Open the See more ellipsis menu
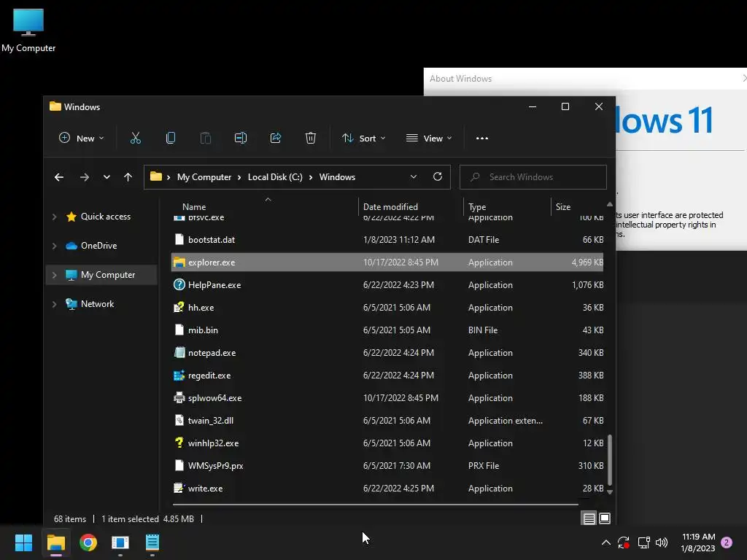This screenshot has height=560, width=747. [x=482, y=138]
